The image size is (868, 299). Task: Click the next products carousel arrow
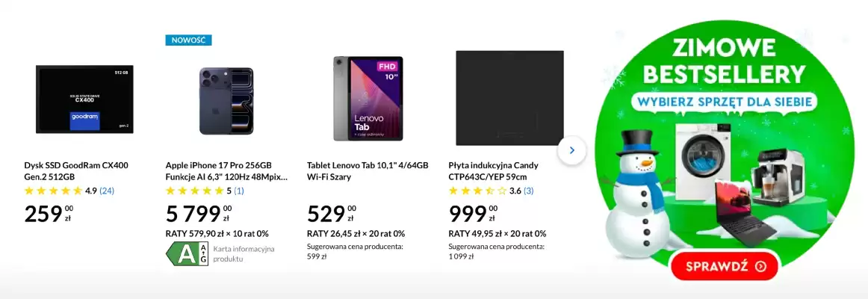pos(572,150)
